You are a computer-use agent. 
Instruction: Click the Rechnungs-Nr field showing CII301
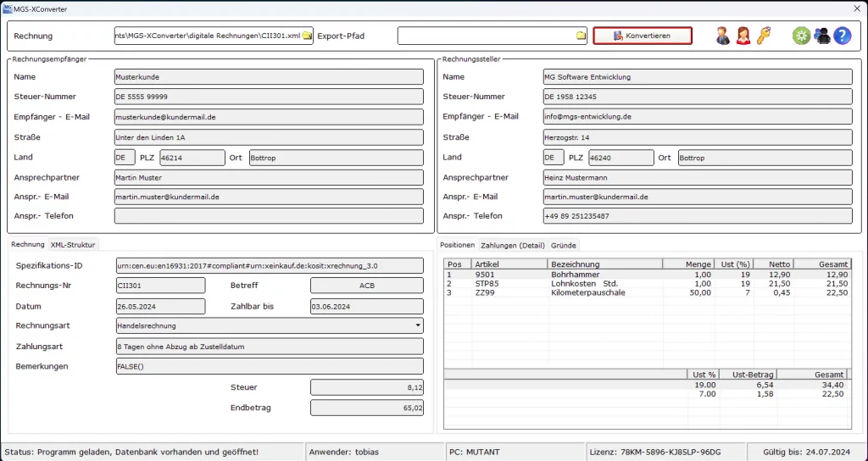tap(159, 286)
